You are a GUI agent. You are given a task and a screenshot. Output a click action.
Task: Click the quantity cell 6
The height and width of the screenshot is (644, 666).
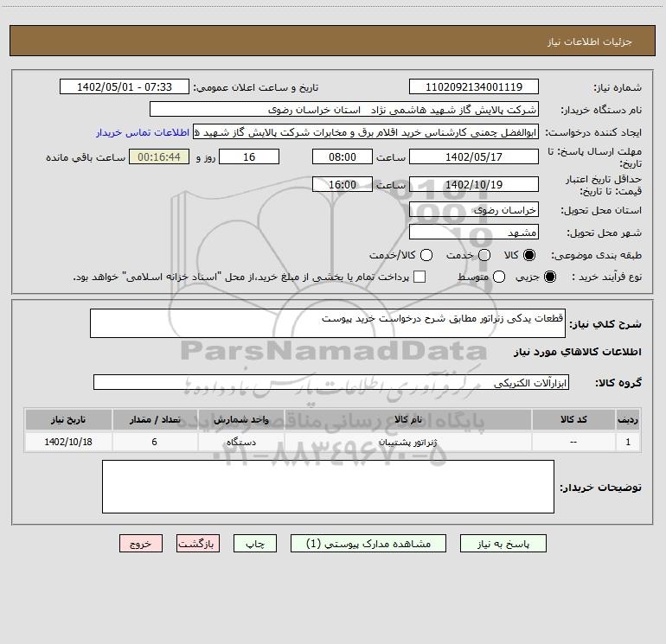[155, 442]
